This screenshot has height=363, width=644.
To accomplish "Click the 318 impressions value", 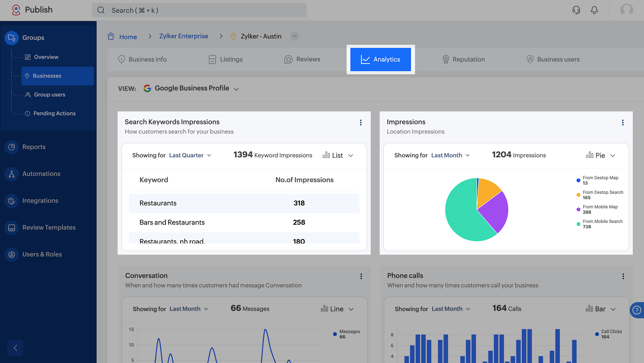I will pyautogui.click(x=299, y=203).
